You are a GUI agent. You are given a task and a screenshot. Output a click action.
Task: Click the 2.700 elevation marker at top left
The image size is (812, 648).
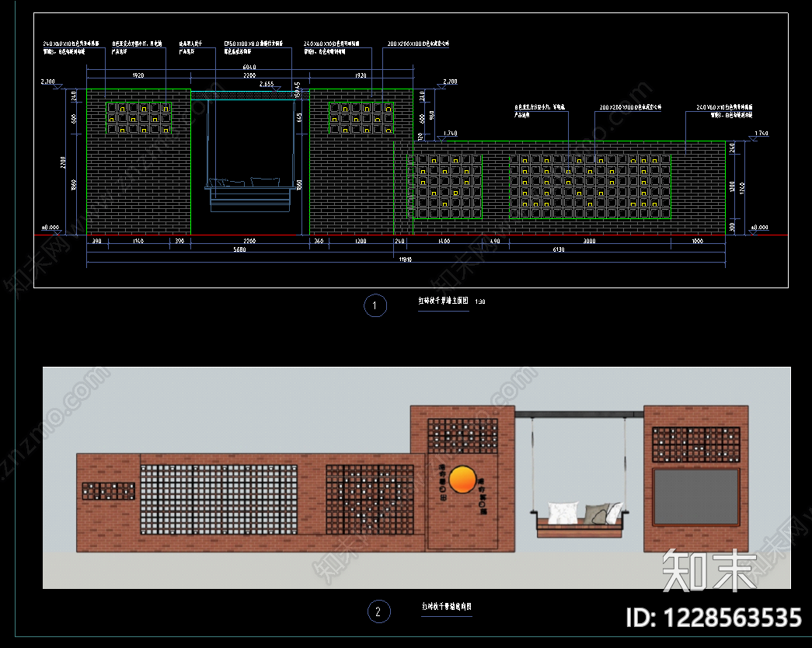(x=47, y=82)
